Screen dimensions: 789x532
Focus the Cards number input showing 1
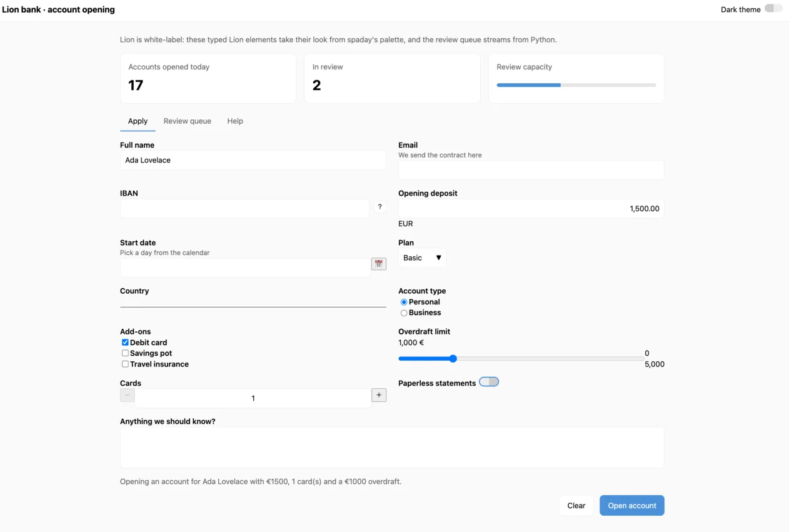tap(253, 398)
